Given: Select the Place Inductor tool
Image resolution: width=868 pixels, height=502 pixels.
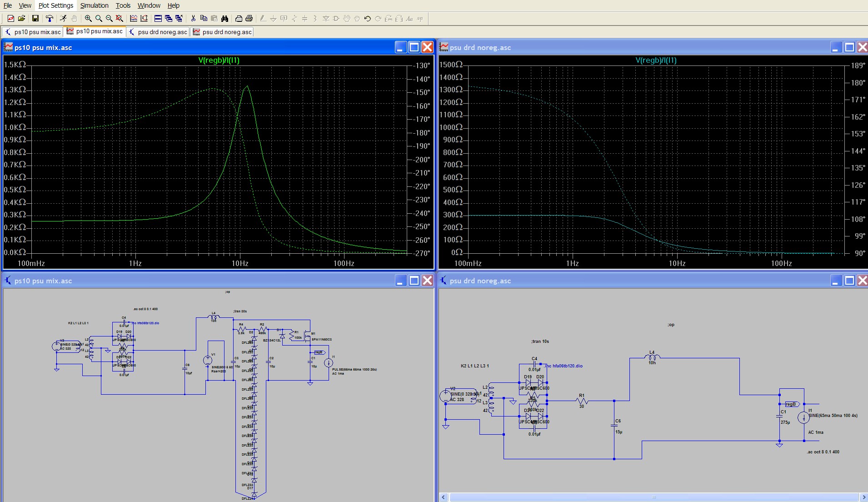Looking at the screenshot, I should tap(315, 19).
